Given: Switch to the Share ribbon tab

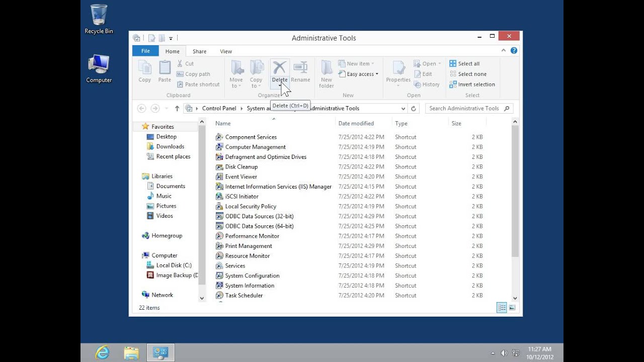Looking at the screenshot, I should click(199, 51).
